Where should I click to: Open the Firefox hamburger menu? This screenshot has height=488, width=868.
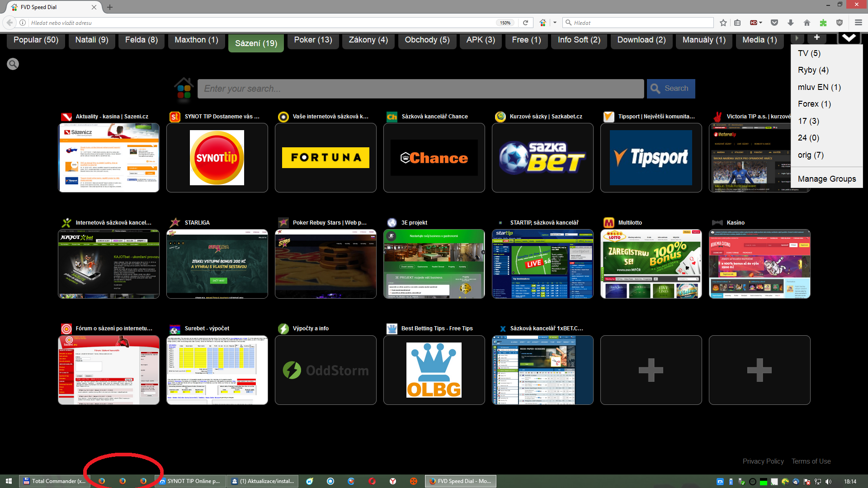point(858,23)
